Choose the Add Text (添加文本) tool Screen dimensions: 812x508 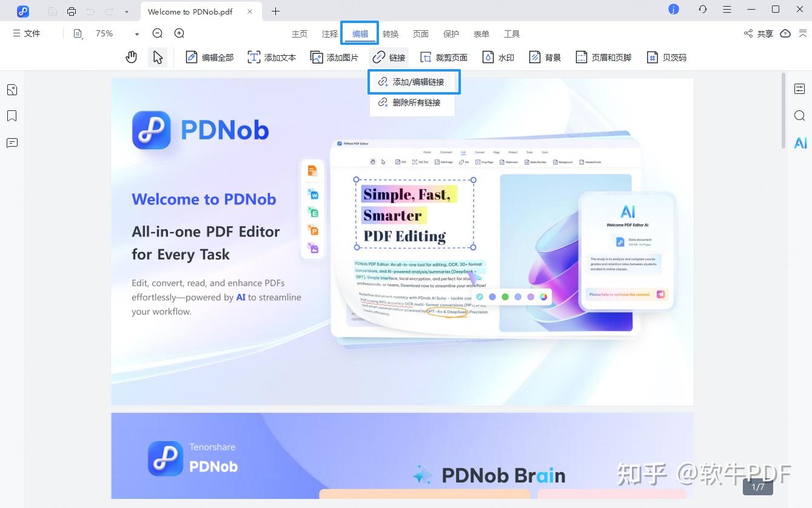pyautogui.click(x=272, y=58)
